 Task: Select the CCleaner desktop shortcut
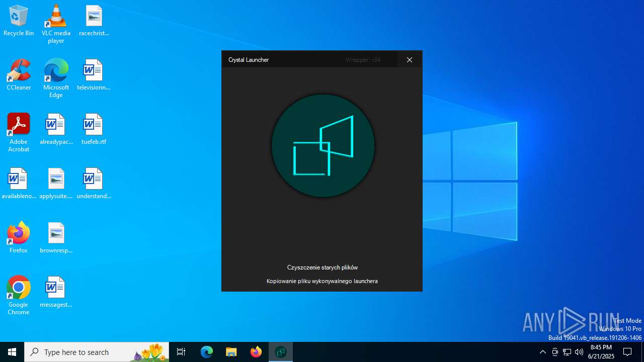[x=19, y=75]
